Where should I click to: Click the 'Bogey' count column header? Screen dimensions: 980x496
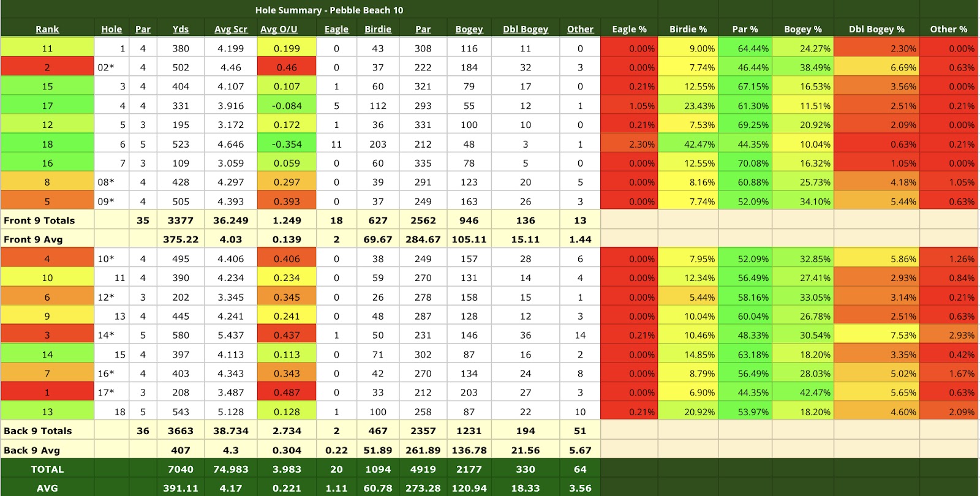point(469,29)
